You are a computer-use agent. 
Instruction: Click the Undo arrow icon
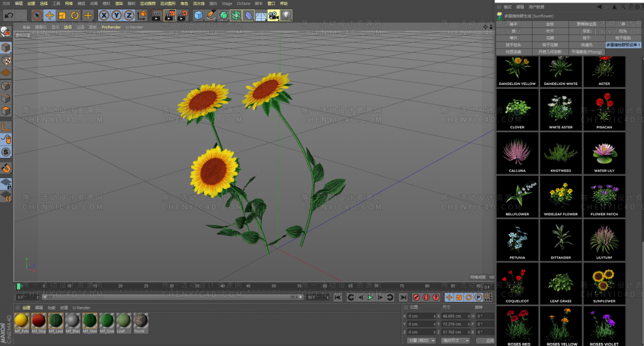pyautogui.click(x=10, y=15)
